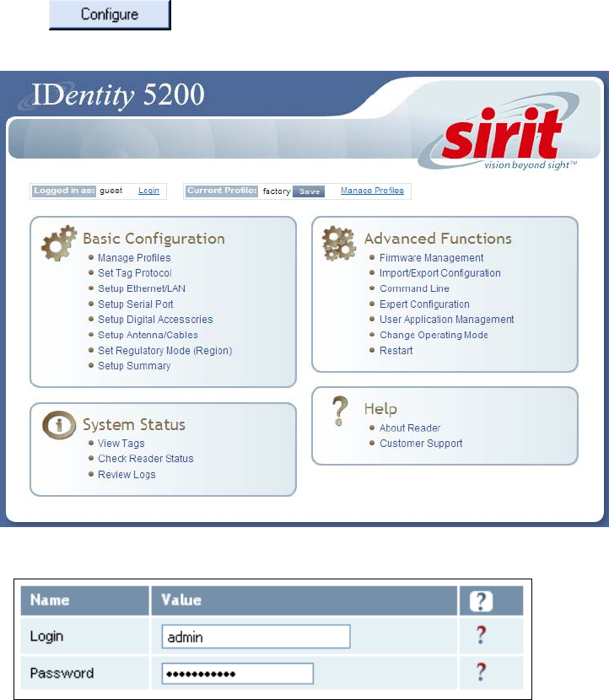
Task: Click the Value column header
Action: click(x=181, y=600)
